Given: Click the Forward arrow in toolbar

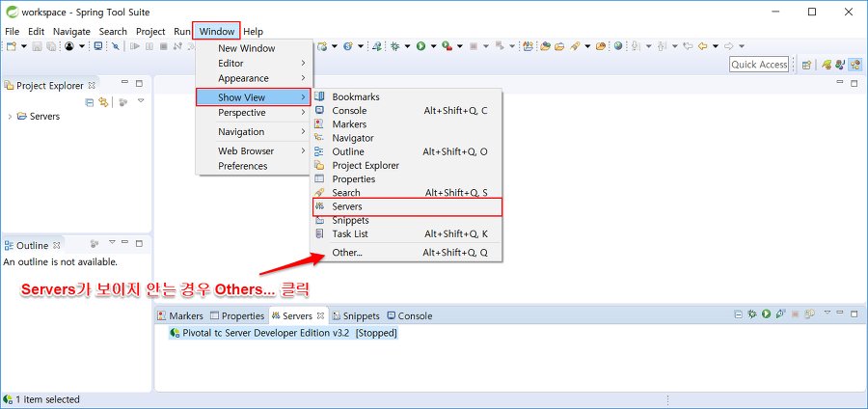Looking at the screenshot, I should coord(729,46).
